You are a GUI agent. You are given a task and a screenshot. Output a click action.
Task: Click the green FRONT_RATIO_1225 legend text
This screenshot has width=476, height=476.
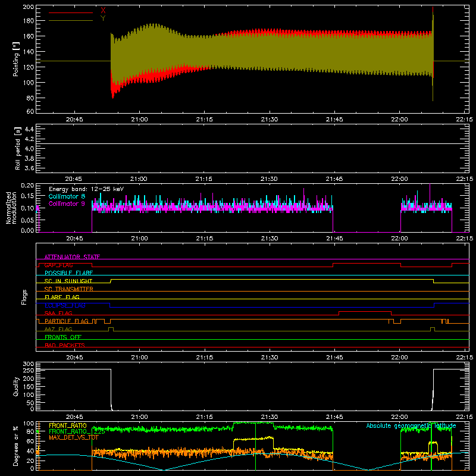[77, 431]
